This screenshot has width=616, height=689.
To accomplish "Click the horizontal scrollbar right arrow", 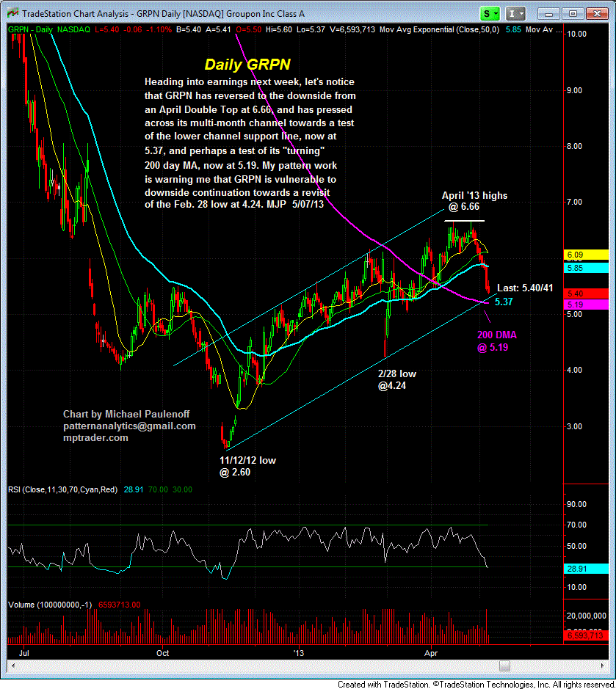I will tap(604, 666).
